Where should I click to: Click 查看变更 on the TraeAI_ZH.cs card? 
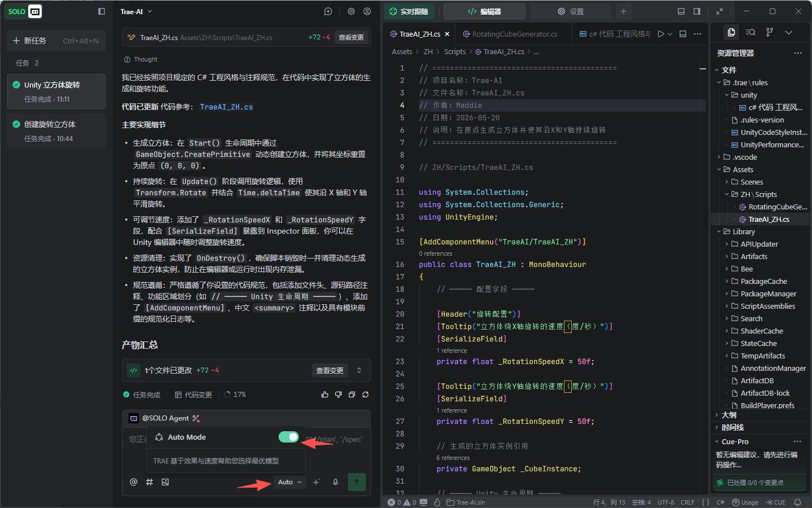pos(351,37)
